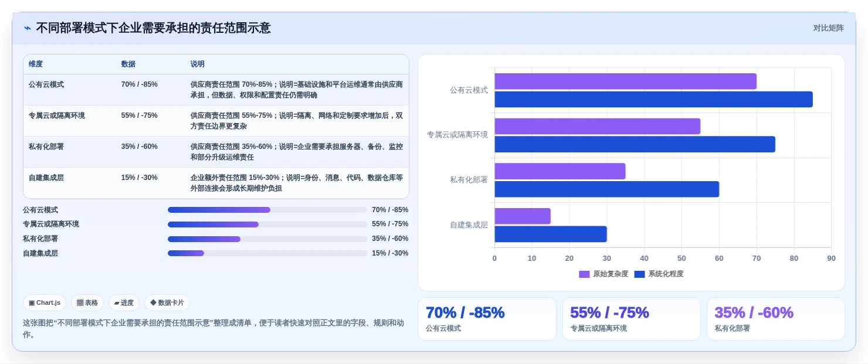The image size is (868, 364).
Task: Click the blue 系统化程度 legend swatch
Action: (640, 274)
